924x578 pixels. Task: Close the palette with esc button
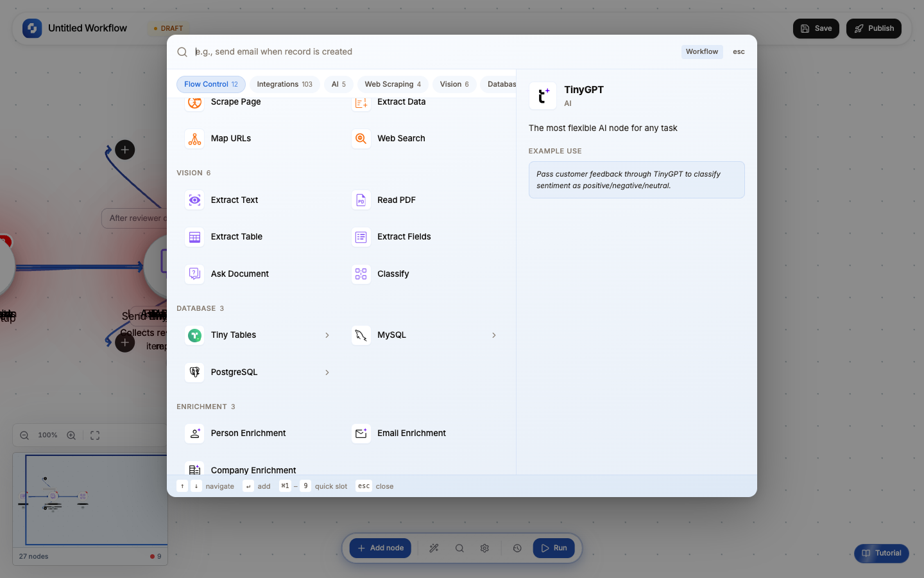point(739,52)
